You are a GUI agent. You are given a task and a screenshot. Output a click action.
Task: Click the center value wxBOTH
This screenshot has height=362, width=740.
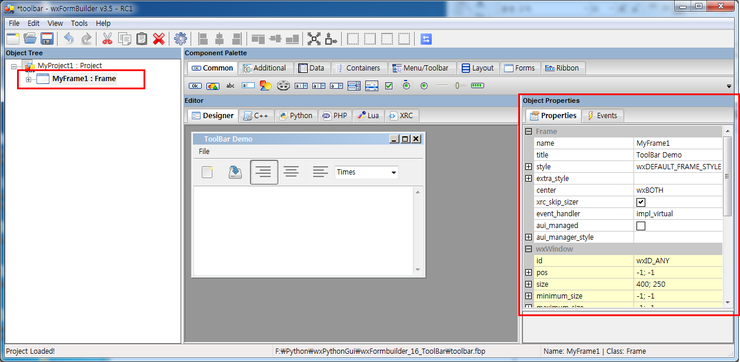click(649, 190)
